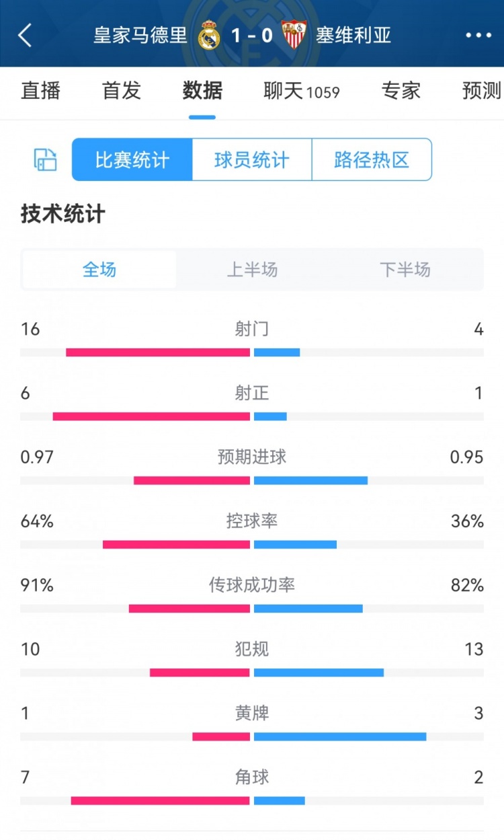Open the three-dot more options menu
504x840 pixels.
point(478,36)
